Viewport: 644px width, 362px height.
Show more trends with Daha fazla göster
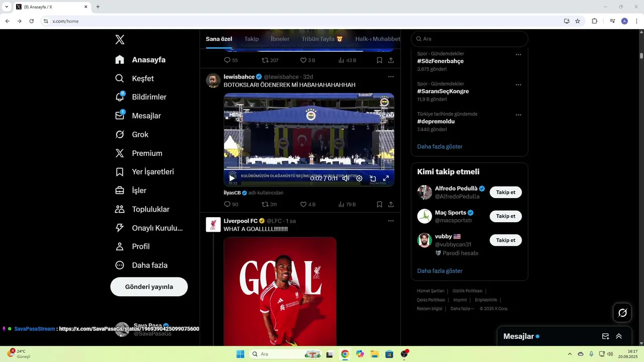440,146
